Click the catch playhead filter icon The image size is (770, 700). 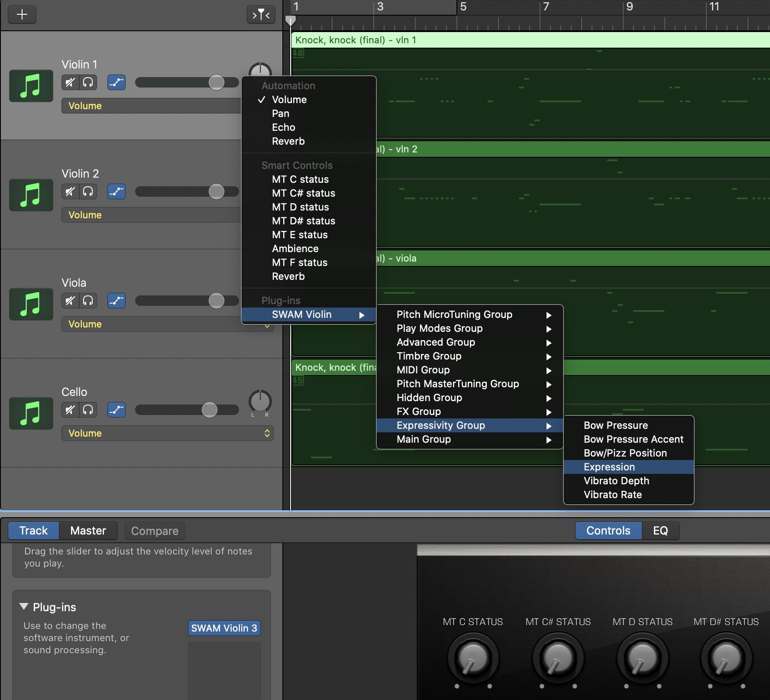(261, 15)
